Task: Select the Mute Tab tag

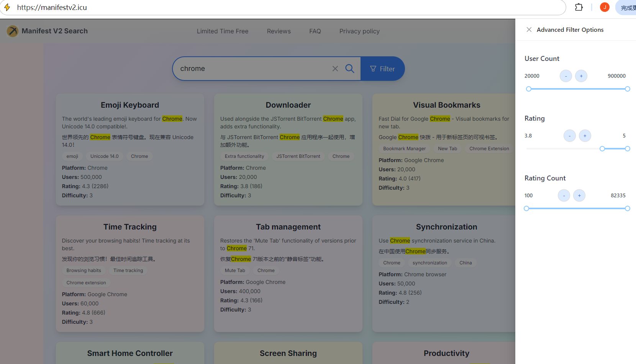Action: click(235, 271)
